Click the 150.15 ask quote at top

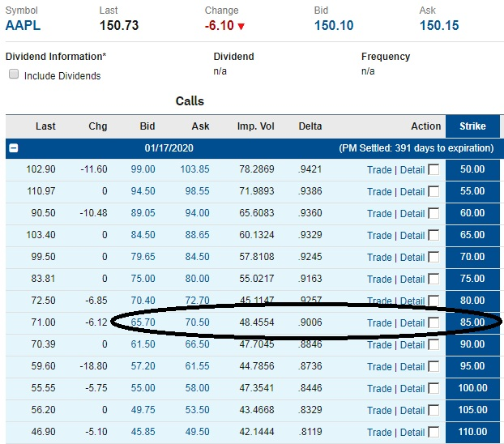point(439,25)
